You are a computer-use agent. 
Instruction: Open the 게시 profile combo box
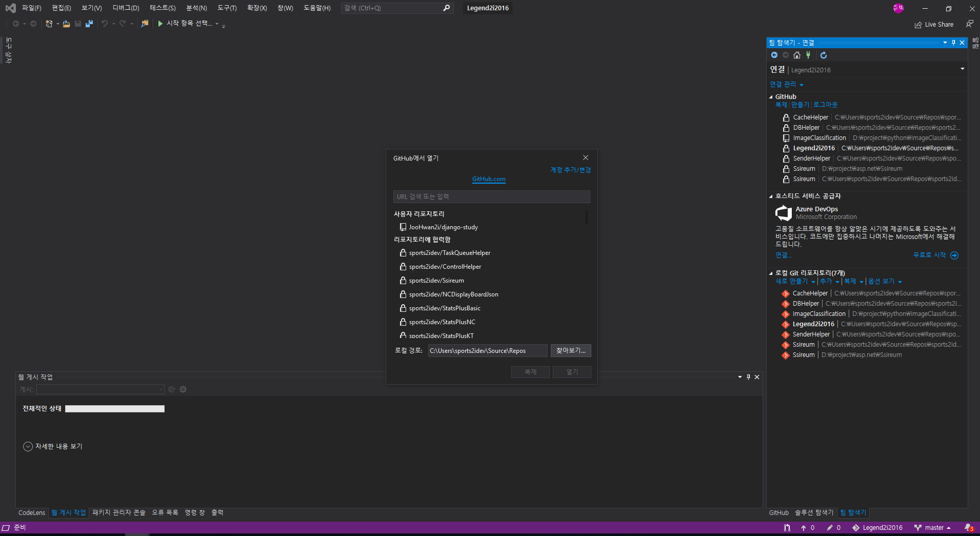(x=101, y=389)
